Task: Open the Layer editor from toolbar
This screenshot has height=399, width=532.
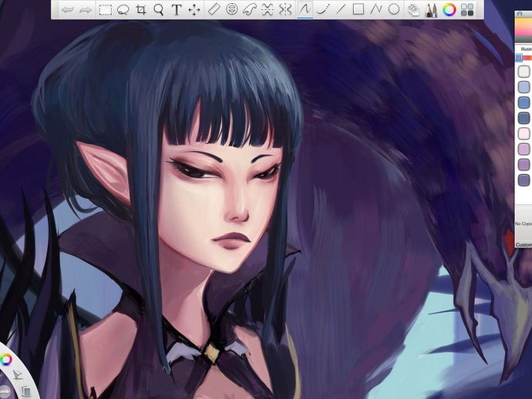Action: (x=413, y=10)
